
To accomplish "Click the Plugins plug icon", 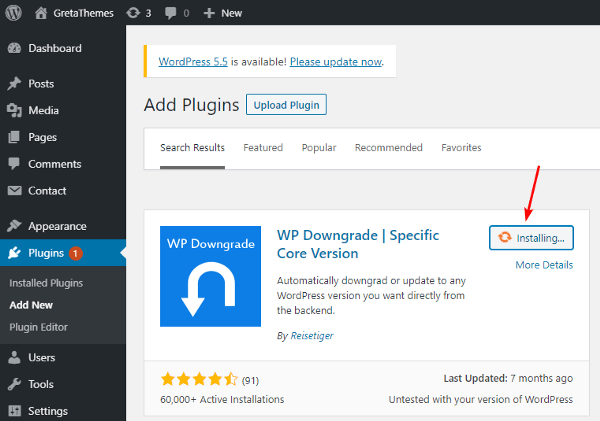I will point(15,253).
